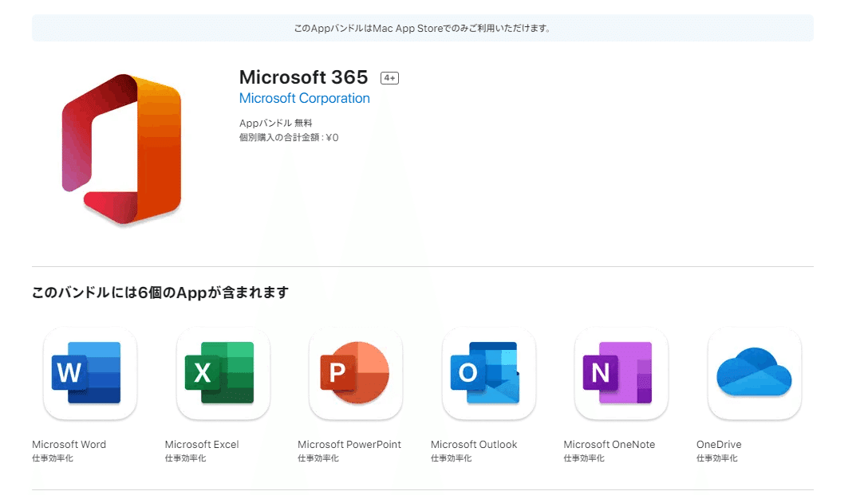Click the OneDrive title text

click(x=719, y=444)
